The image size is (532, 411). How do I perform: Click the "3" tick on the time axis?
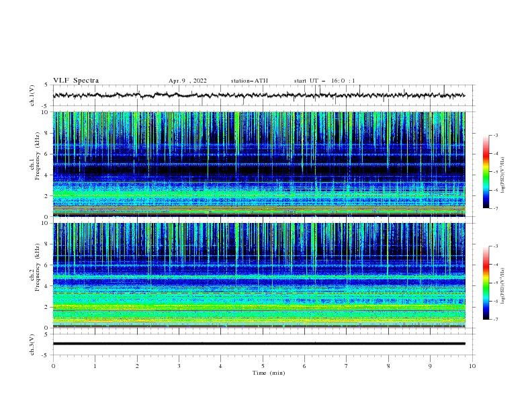pos(179,366)
